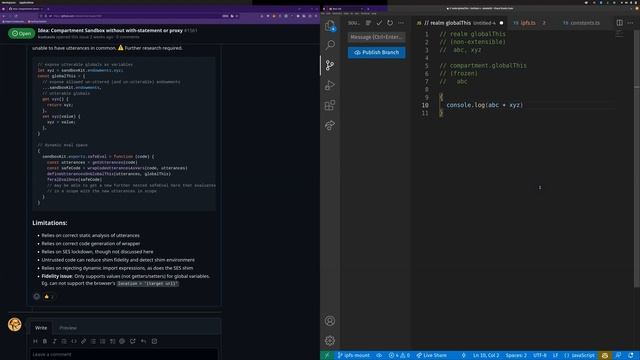The width and height of the screenshot is (640, 360).
Task: Click the italic icon in comment toolbar
Action: (54, 341)
